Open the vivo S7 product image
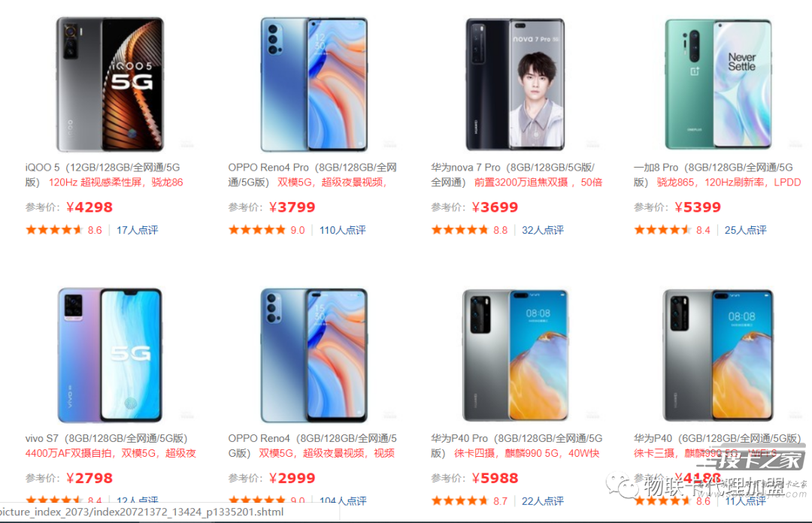This screenshot has width=812, height=523. point(110,355)
